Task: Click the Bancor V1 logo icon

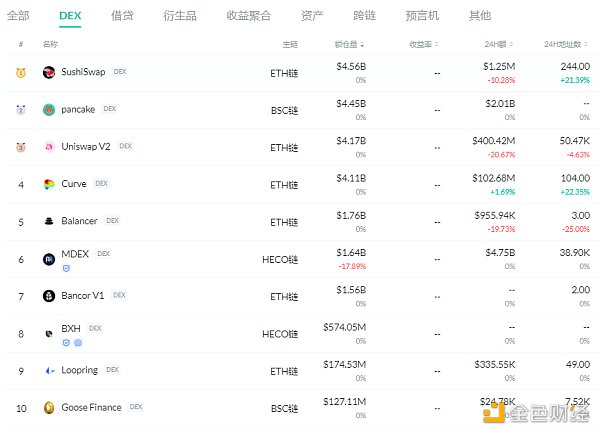Action: coord(49,296)
